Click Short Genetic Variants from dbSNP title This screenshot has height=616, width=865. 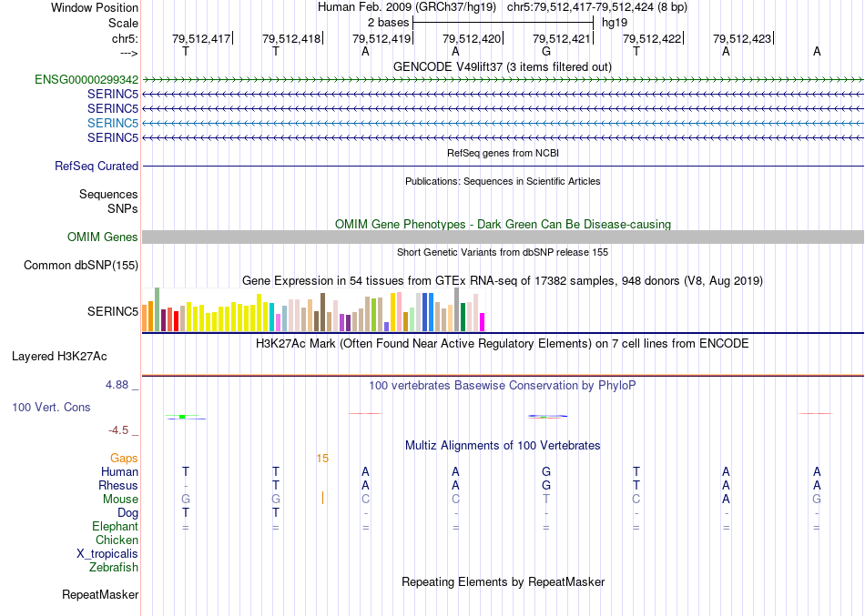click(503, 252)
